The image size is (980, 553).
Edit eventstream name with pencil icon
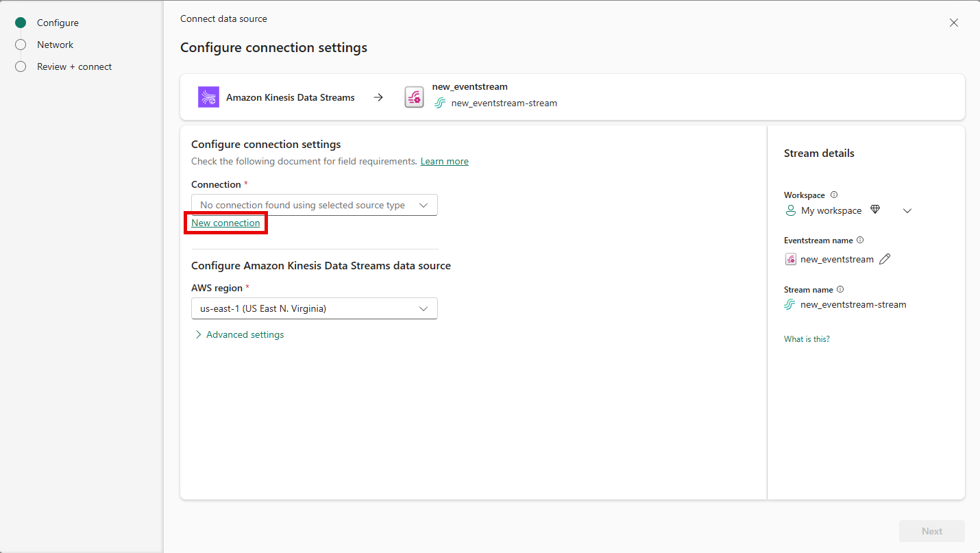pyautogui.click(x=885, y=259)
